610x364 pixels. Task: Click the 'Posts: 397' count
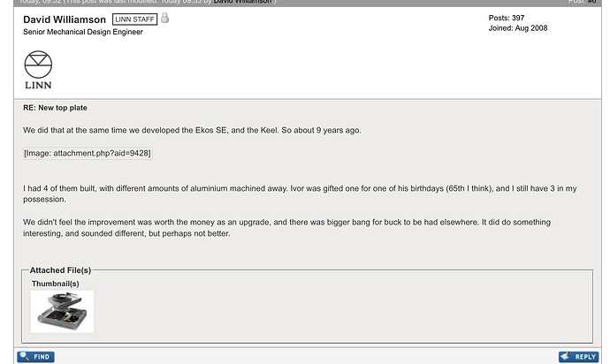pyautogui.click(x=507, y=18)
